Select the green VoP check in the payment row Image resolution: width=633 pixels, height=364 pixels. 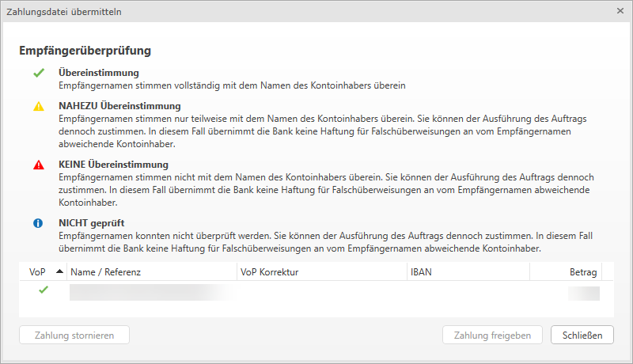[43, 290]
